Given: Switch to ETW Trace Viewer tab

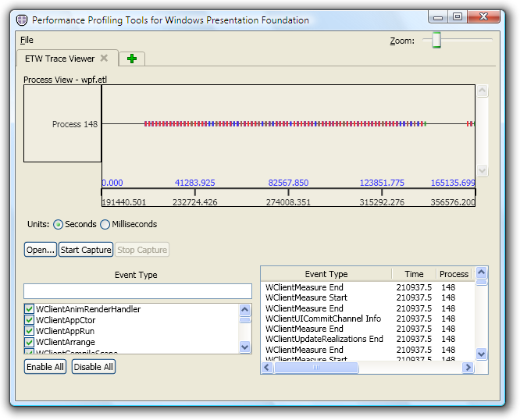Looking at the screenshot, I should point(59,59).
